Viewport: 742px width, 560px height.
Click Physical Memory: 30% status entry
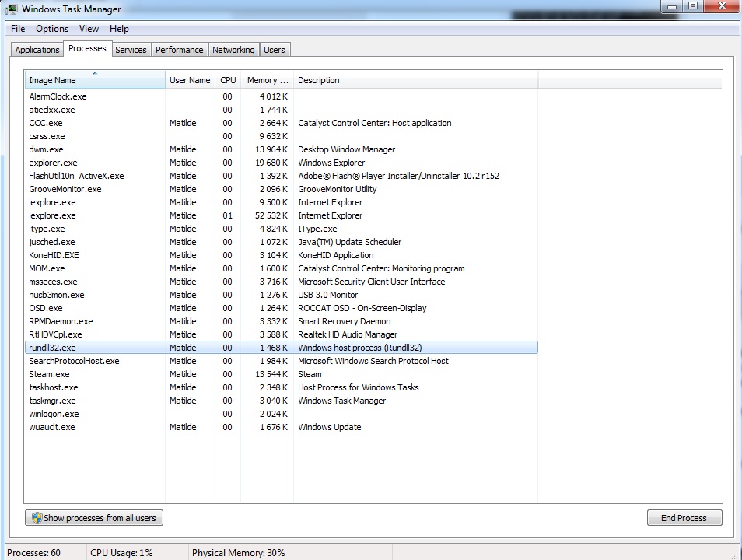[239, 553]
